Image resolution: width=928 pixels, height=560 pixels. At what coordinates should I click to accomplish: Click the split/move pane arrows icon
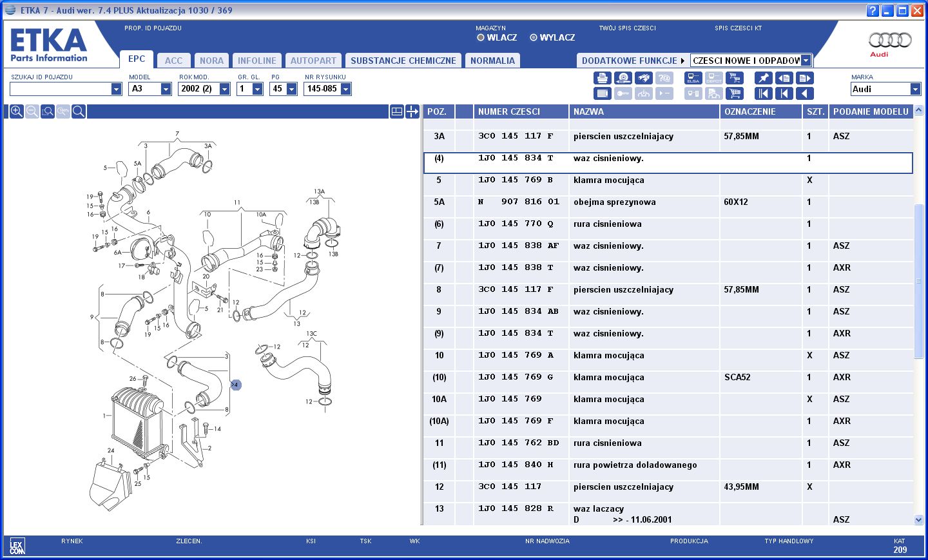[412, 111]
